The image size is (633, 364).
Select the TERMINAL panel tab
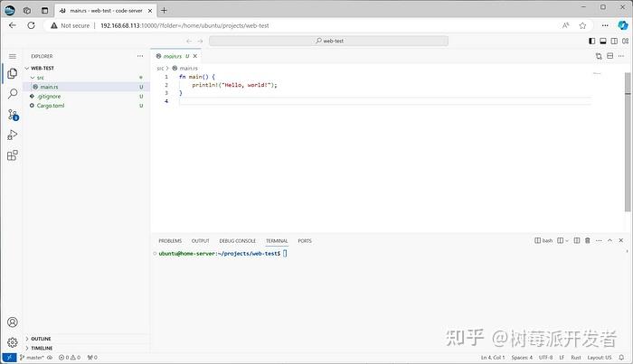coord(277,240)
